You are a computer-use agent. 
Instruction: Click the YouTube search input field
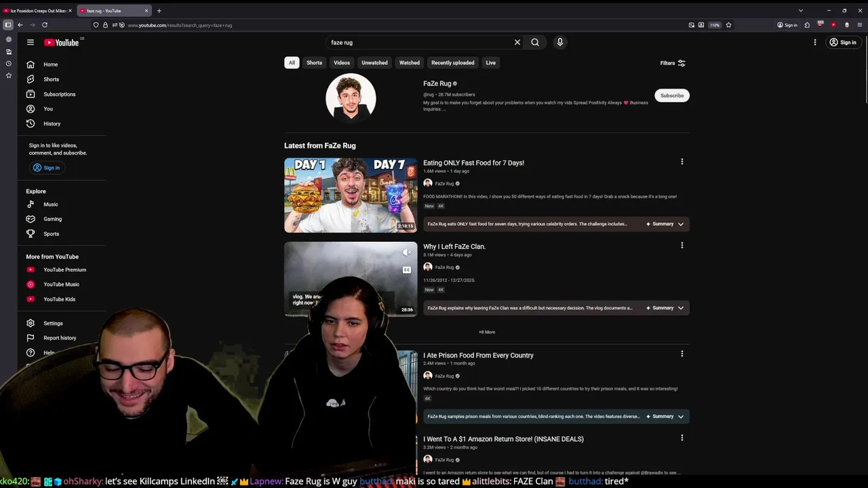(x=420, y=42)
